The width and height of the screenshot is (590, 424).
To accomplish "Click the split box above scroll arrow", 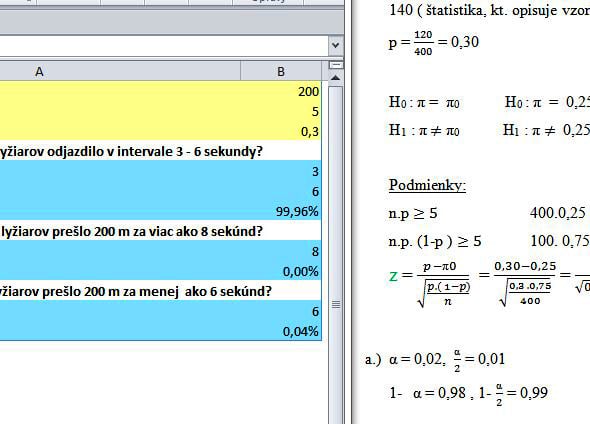I will [335, 65].
